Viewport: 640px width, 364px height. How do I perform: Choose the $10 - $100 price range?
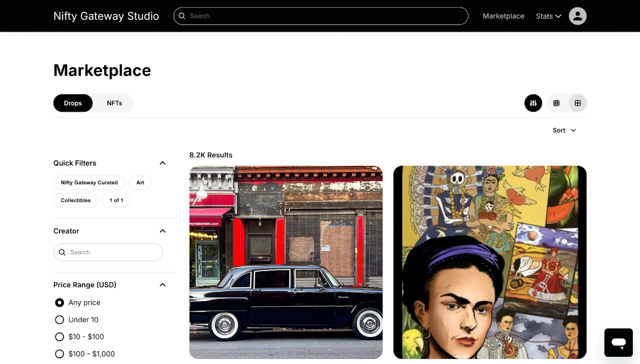pyautogui.click(x=60, y=337)
